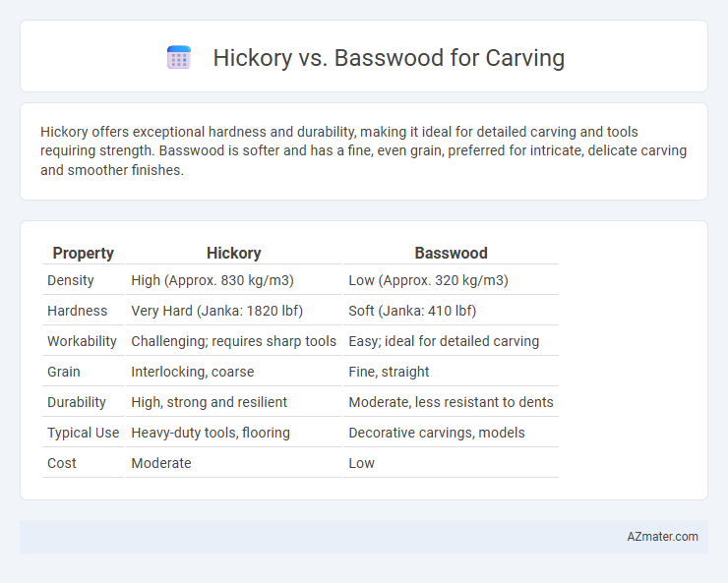Select 'Low (Approx. 320 kg/m3)' cell
Screen dimensions: 728x583
(451, 280)
